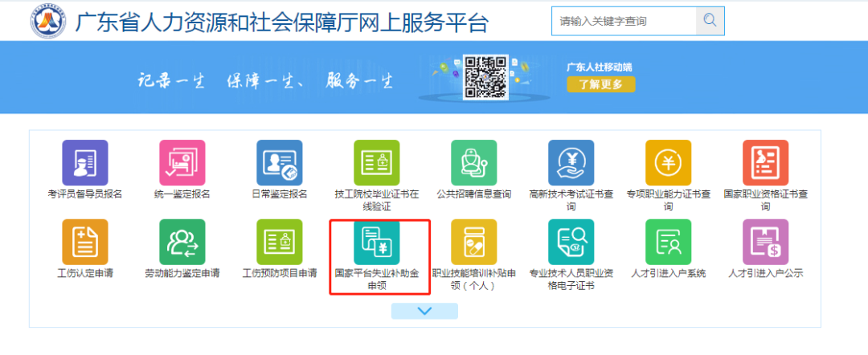Open 公共招聘信息查询 icon
This screenshot has height=355, width=868.
(x=473, y=162)
